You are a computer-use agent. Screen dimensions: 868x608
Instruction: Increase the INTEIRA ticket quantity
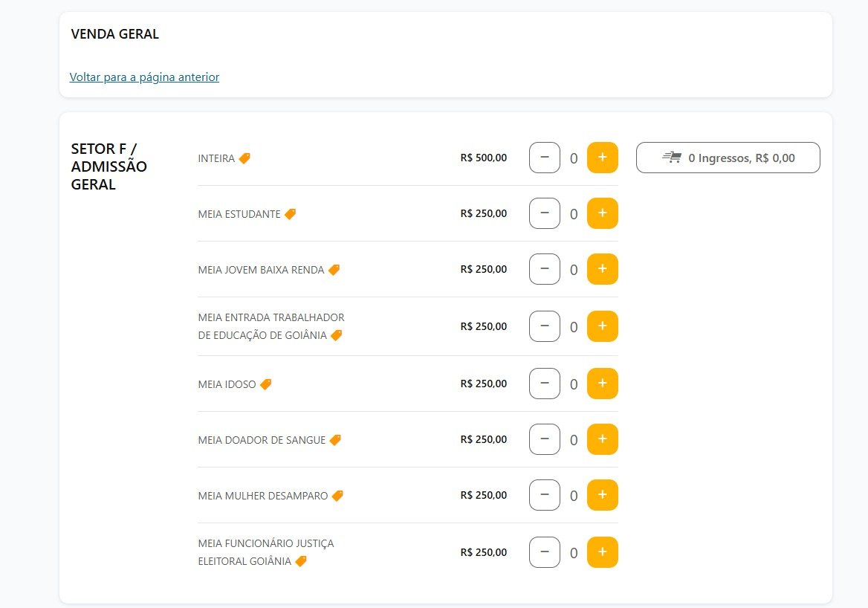[x=602, y=158]
